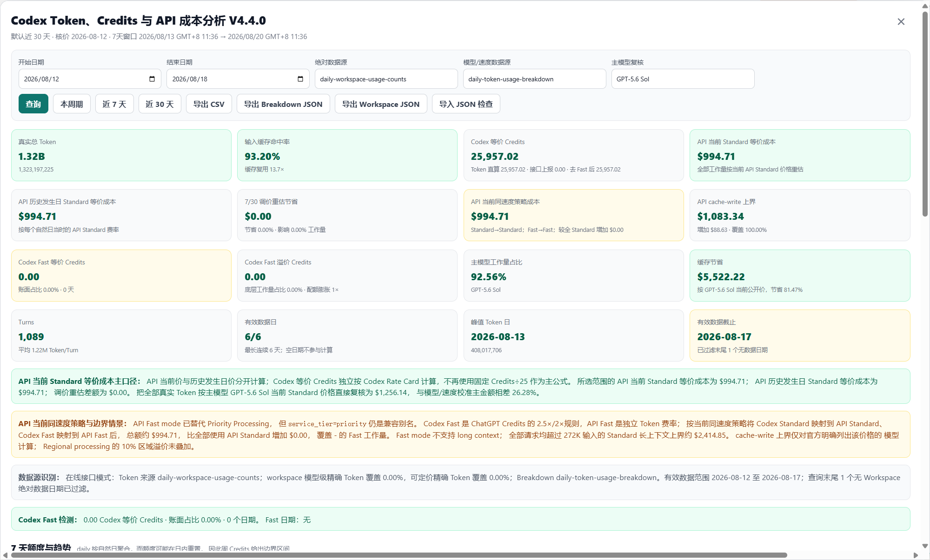
Task: Click 导出 Workspace JSON button
Action: [x=381, y=104]
